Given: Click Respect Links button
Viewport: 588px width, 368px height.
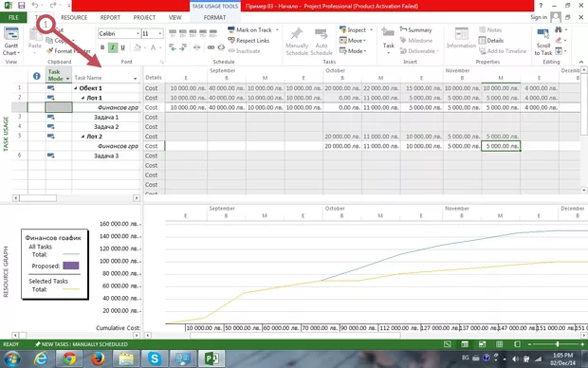Looking at the screenshot, I should [248, 40].
